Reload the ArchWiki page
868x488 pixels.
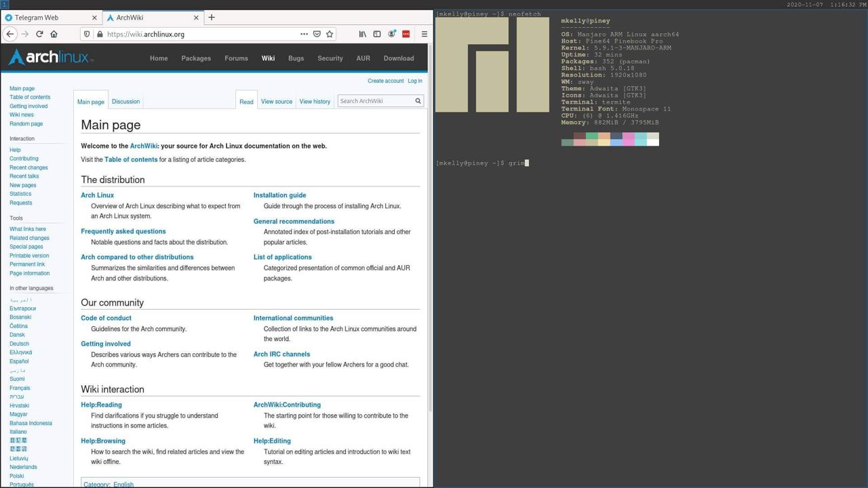[x=39, y=34]
